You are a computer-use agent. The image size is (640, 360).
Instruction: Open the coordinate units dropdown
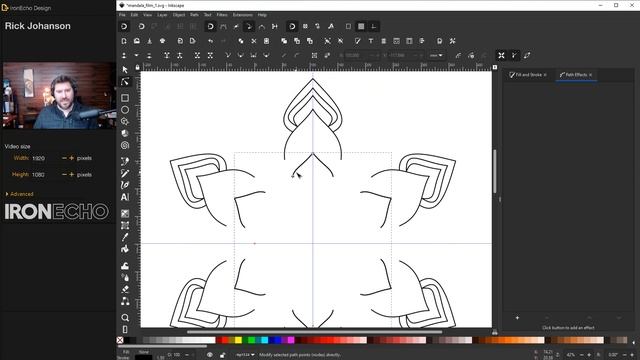point(436,56)
